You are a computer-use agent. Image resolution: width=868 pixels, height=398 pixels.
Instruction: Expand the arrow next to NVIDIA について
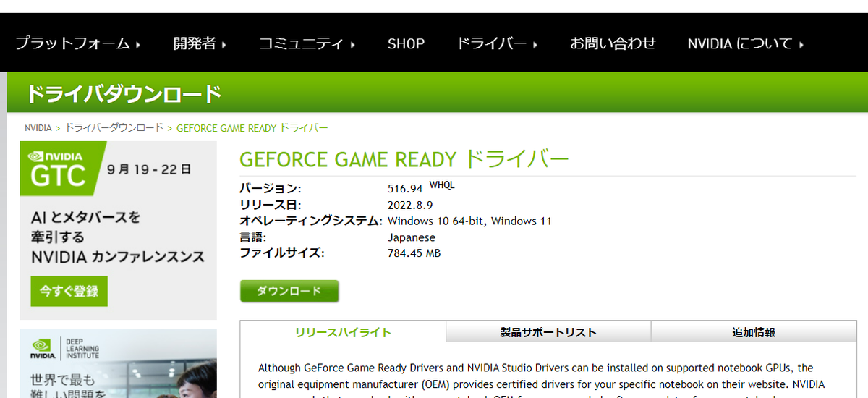(x=801, y=45)
